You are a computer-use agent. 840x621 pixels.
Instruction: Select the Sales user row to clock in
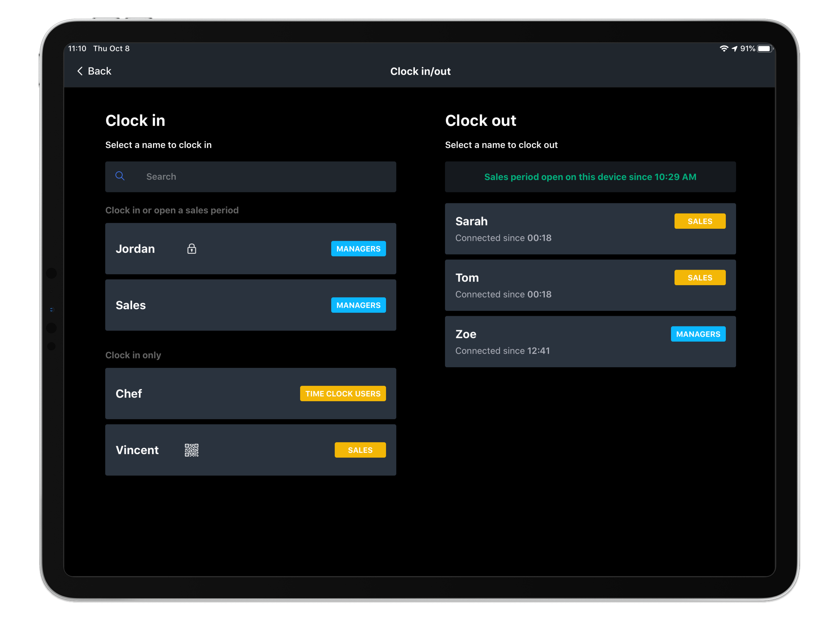coord(251,305)
